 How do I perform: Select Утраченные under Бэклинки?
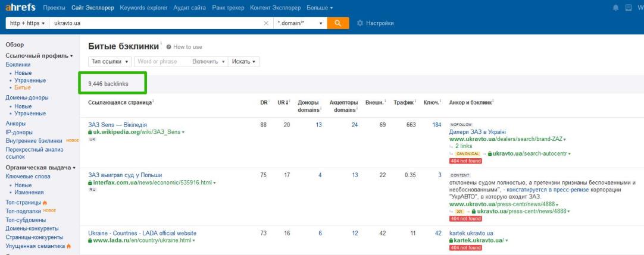coord(30,80)
